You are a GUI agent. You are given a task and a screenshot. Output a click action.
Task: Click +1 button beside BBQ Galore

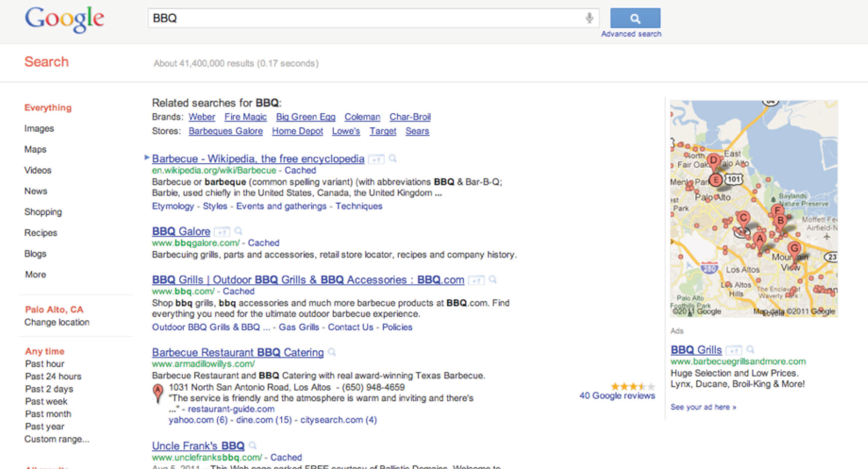coord(222,232)
